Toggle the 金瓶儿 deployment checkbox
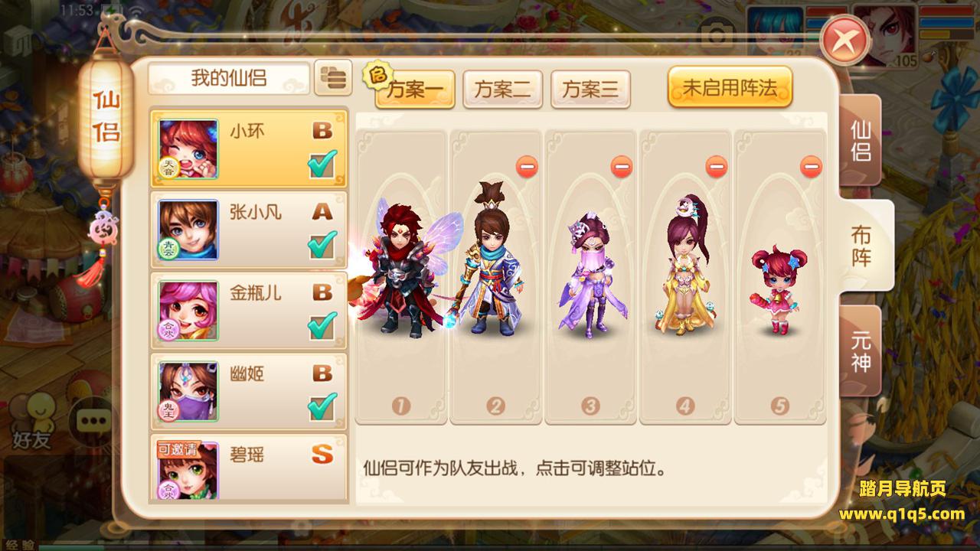This screenshot has width=980, height=551. click(x=322, y=325)
